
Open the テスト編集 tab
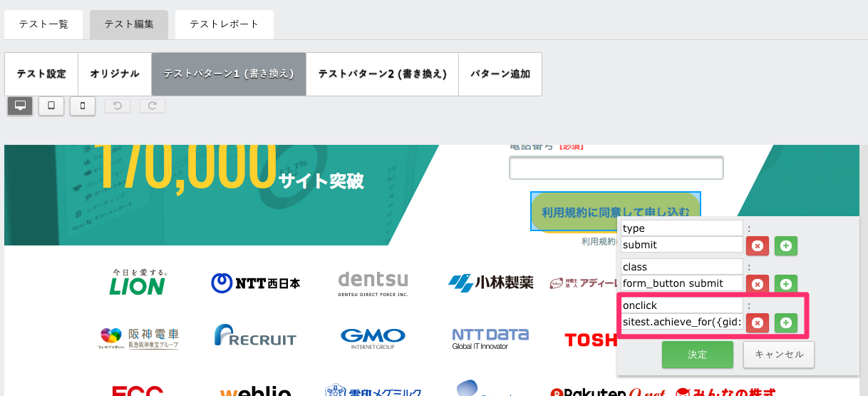click(x=129, y=24)
